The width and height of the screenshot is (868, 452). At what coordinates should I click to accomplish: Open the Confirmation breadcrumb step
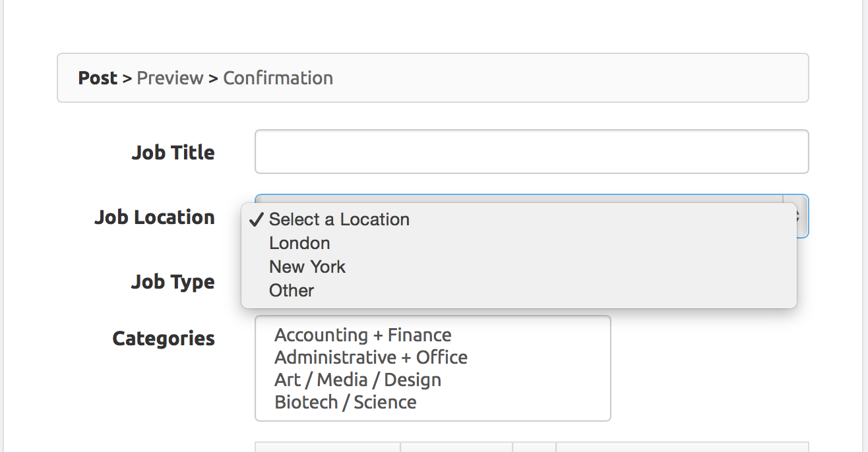(x=278, y=78)
